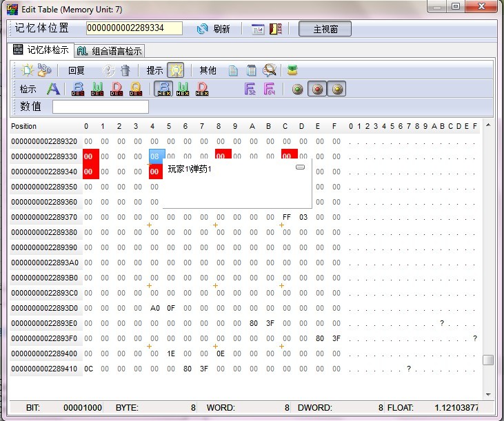Toggle the yellow circle indicator button

(336, 89)
